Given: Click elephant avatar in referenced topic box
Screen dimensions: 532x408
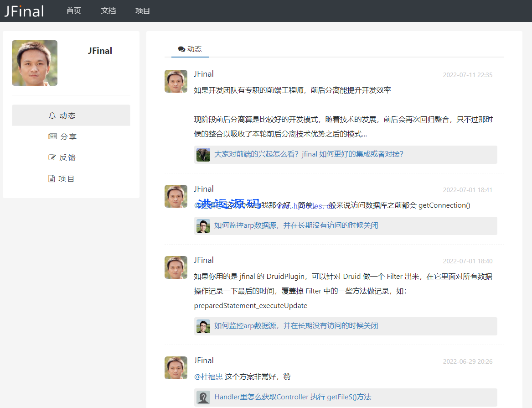Looking at the screenshot, I should (203, 155).
